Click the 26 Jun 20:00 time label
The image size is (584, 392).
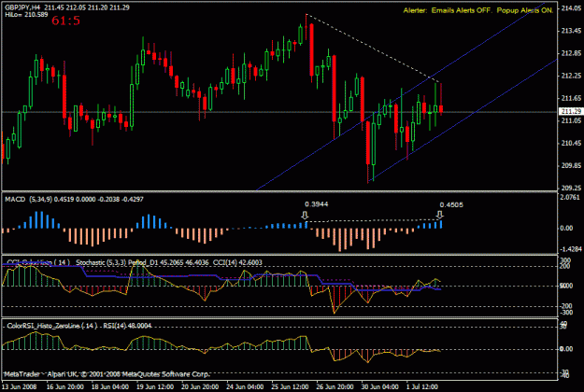pos(335,386)
